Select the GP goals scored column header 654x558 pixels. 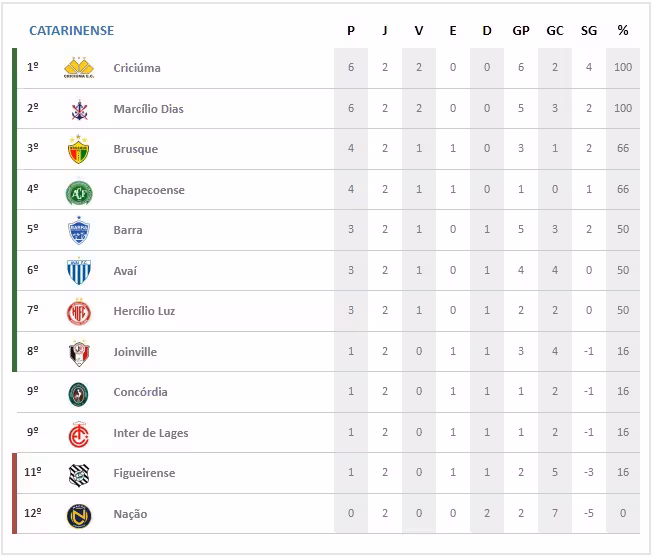[x=521, y=30]
